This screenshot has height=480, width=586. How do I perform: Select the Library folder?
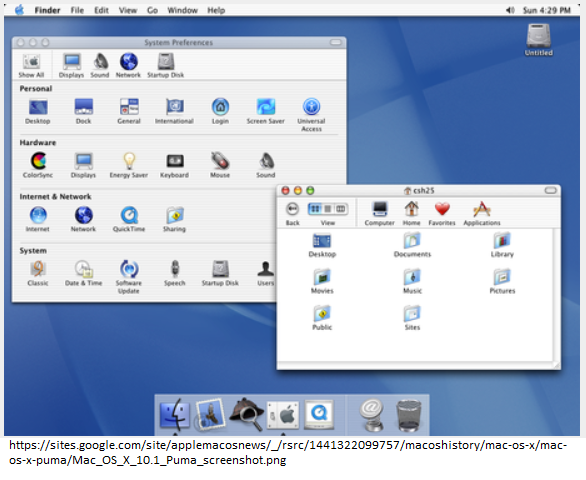(x=502, y=245)
